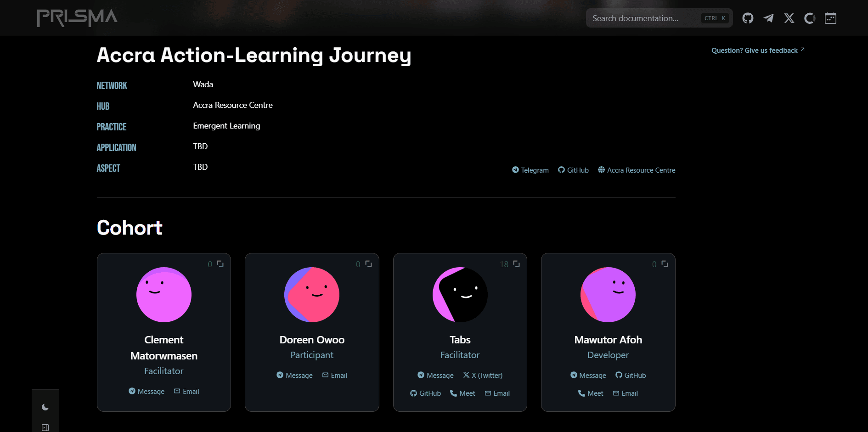Click the Search documentation field

click(643, 18)
